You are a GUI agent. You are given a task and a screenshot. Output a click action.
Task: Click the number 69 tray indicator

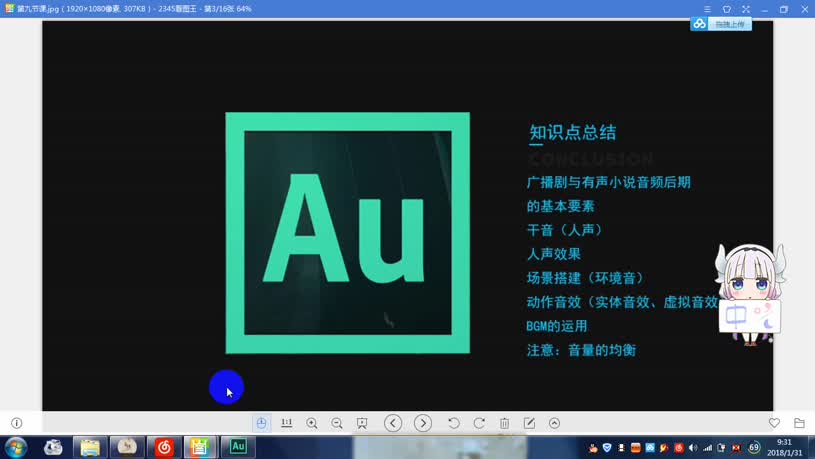coord(754,447)
